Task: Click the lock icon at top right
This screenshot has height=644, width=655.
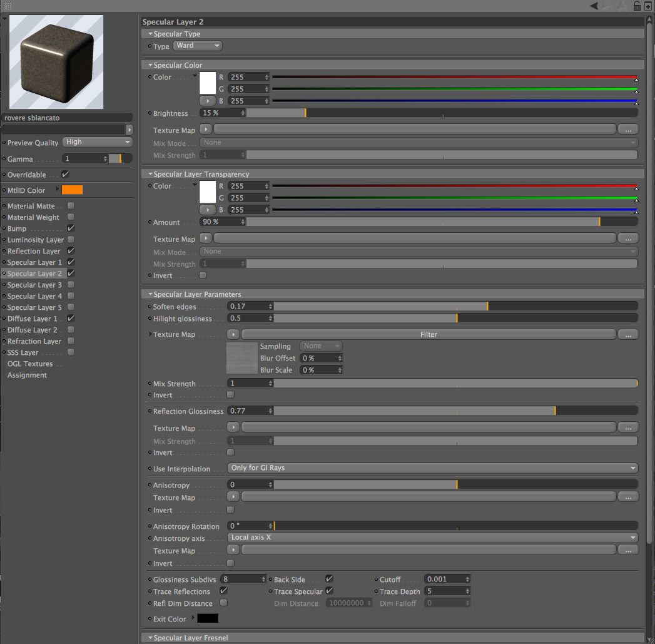Action: 637,6
